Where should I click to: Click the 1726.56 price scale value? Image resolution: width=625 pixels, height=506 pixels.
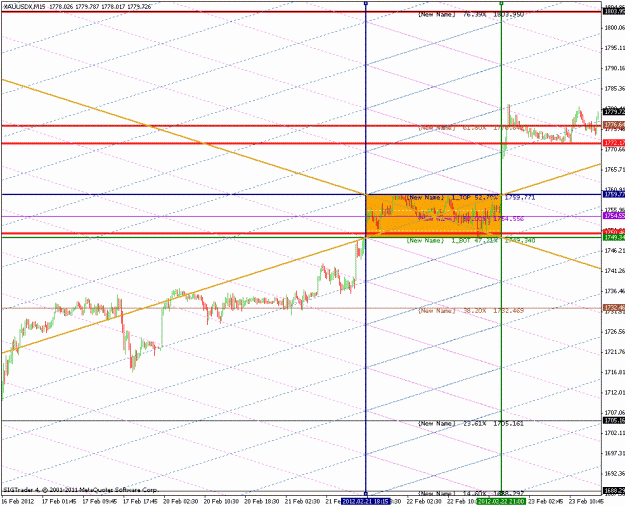(x=615, y=332)
